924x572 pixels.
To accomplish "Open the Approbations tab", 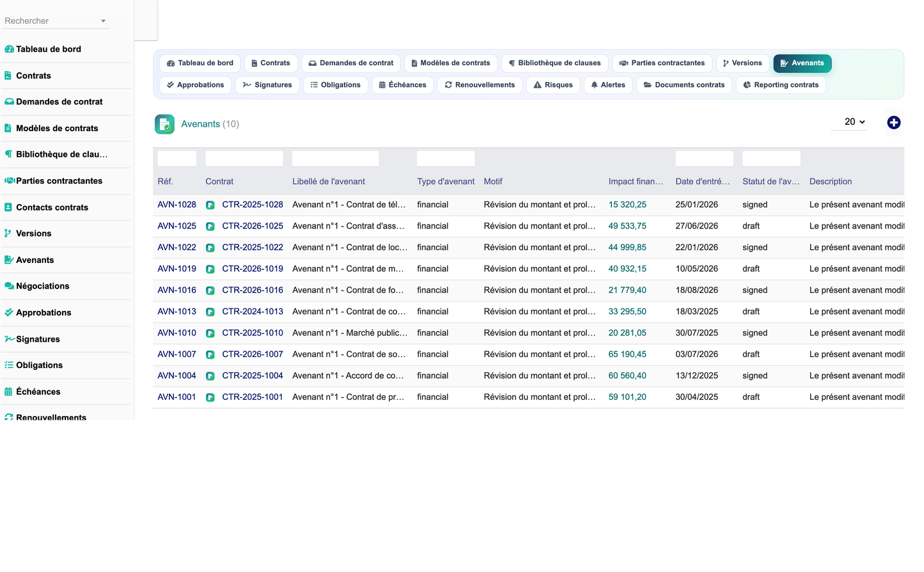I will 195,85.
